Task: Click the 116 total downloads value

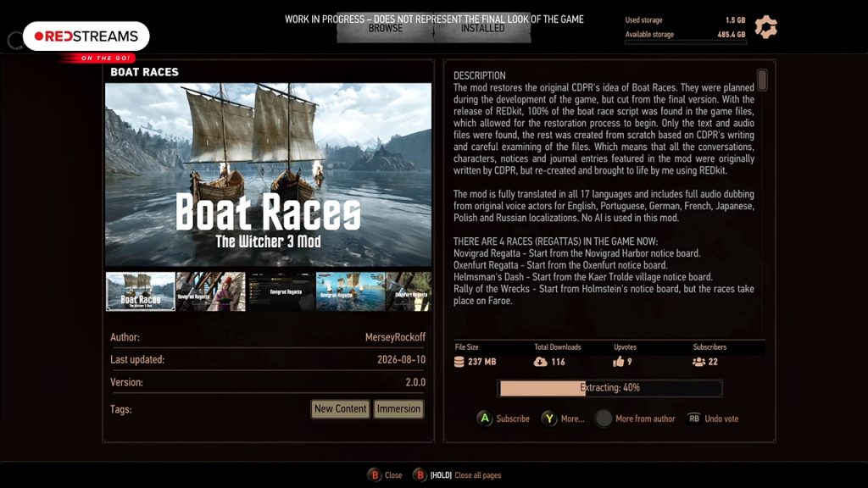Action: (x=558, y=362)
